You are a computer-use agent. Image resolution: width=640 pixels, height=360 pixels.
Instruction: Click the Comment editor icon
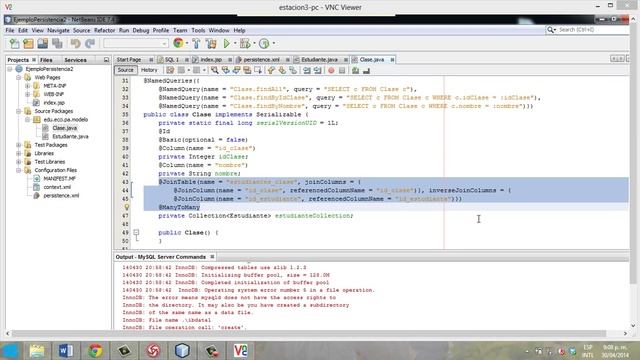[356, 71]
